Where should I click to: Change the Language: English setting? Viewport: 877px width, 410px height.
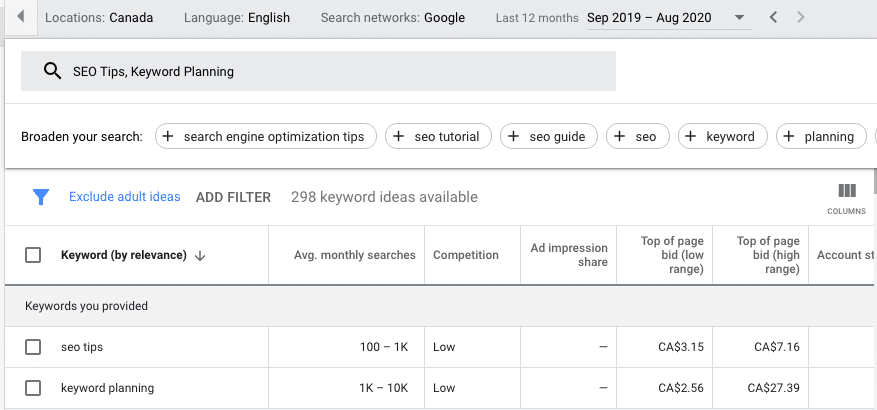[237, 18]
